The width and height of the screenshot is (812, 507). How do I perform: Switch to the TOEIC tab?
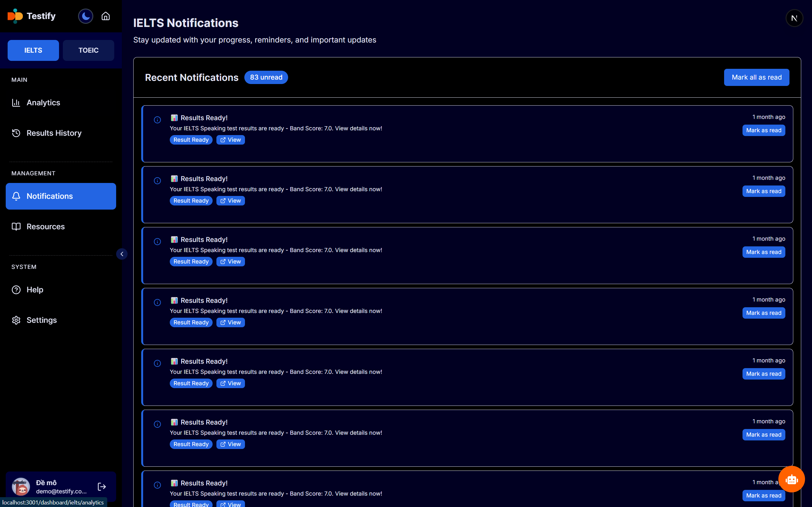point(88,50)
